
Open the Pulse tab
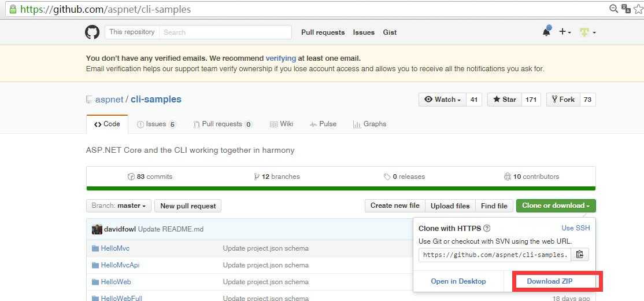(x=323, y=124)
